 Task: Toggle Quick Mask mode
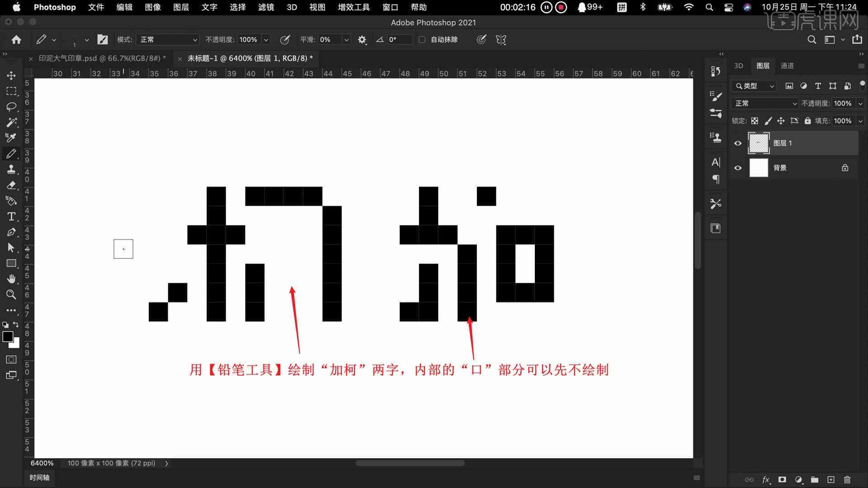click(x=11, y=360)
